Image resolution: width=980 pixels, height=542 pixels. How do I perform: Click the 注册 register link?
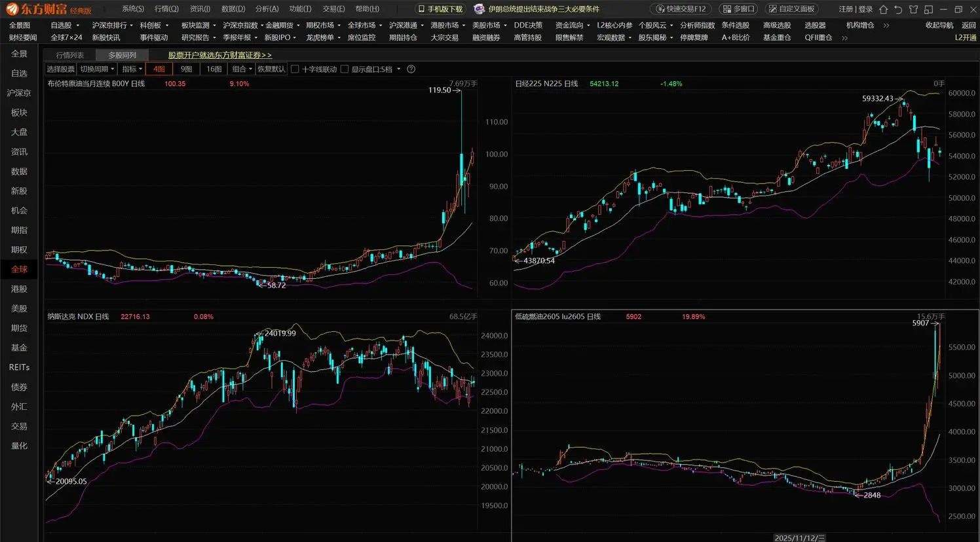[x=846, y=9]
